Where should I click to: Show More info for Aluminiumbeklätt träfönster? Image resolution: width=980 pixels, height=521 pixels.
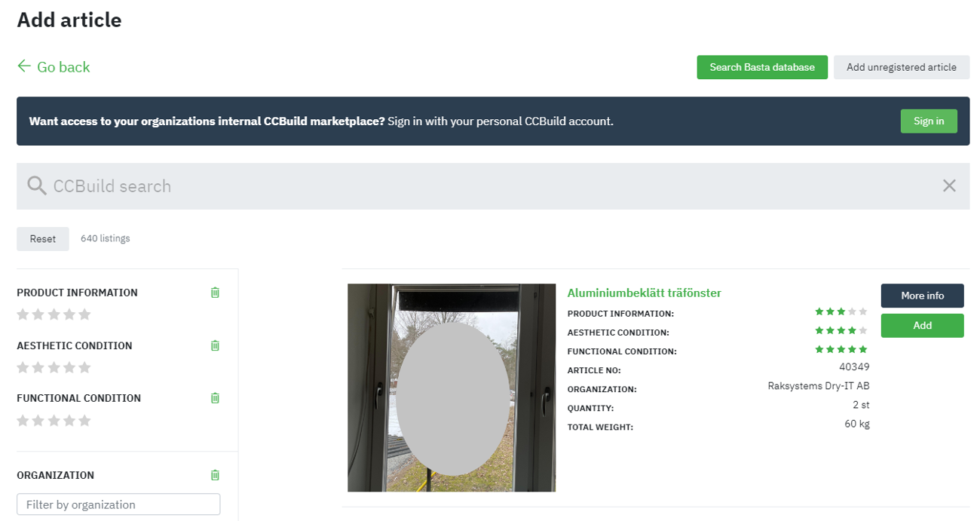pyautogui.click(x=922, y=296)
